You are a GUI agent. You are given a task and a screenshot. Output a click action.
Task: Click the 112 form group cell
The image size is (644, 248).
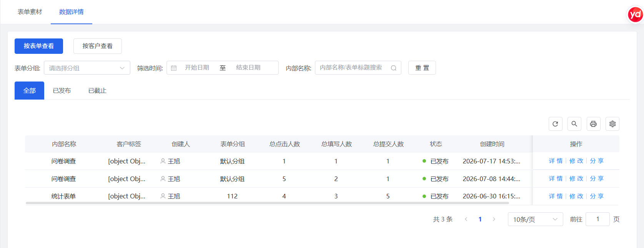coord(232,196)
